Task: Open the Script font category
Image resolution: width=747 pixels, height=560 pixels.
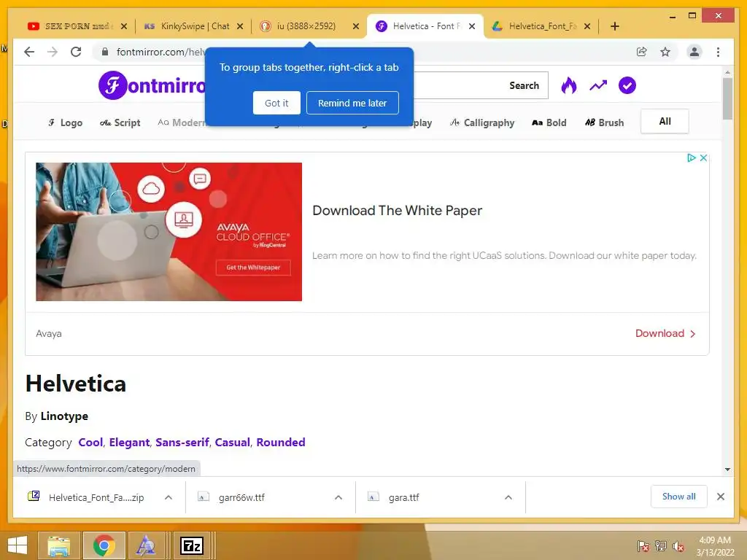Action: 120,122
